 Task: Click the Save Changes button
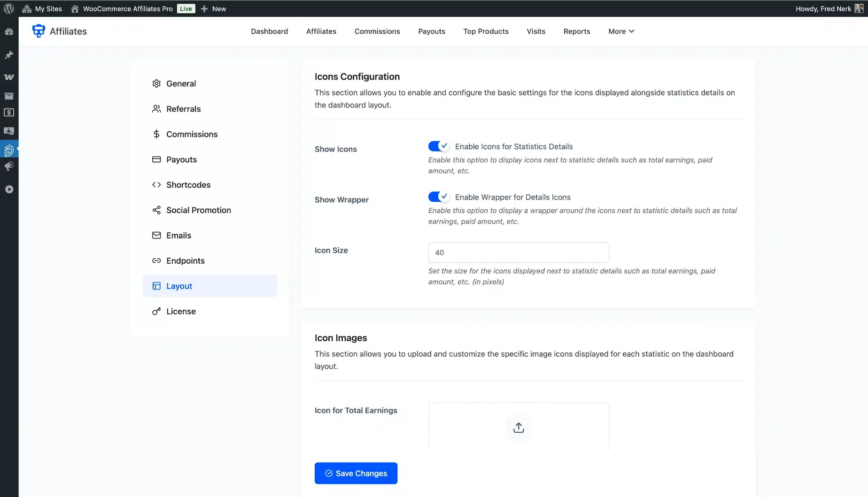click(356, 473)
